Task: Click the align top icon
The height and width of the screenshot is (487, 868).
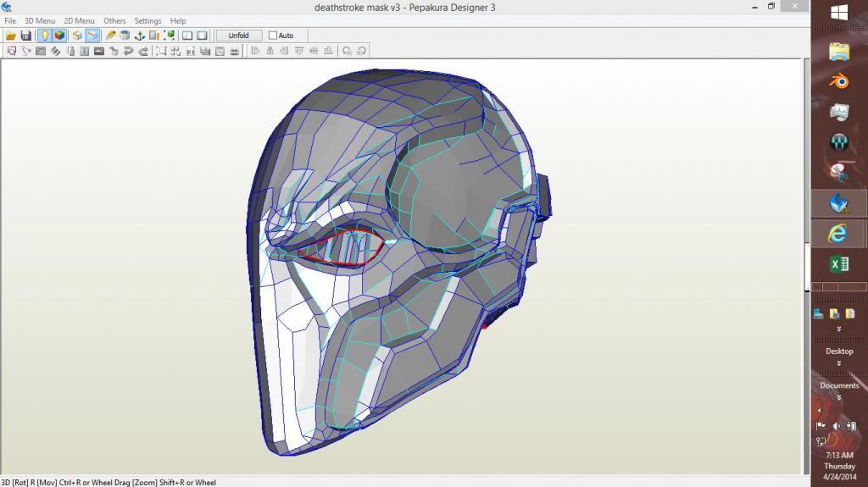Action: click(x=299, y=51)
